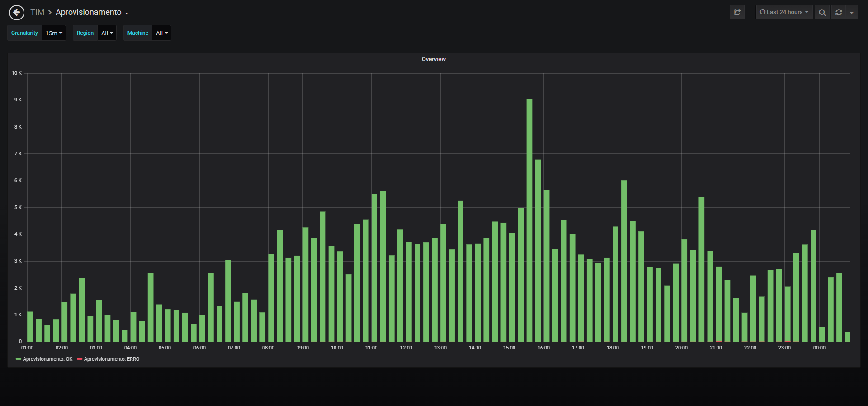Open the Last 24 hours time picker
Viewport: 868px width, 406px height.
pos(784,12)
